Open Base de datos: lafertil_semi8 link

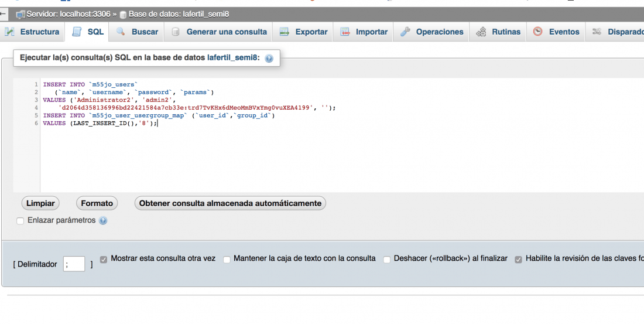(179, 14)
